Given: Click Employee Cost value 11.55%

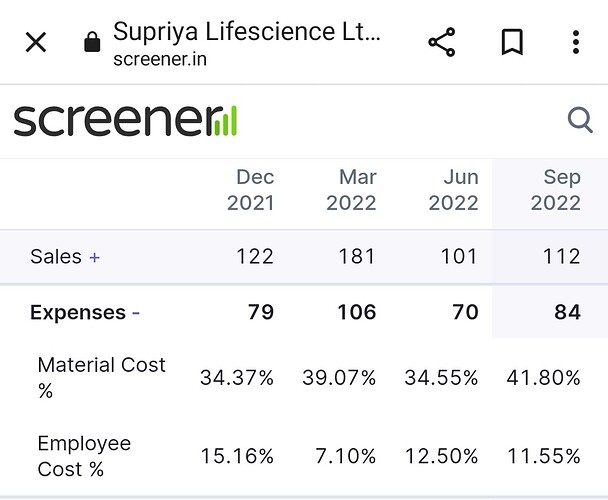Looking at the screenshot, I should 544,456.
